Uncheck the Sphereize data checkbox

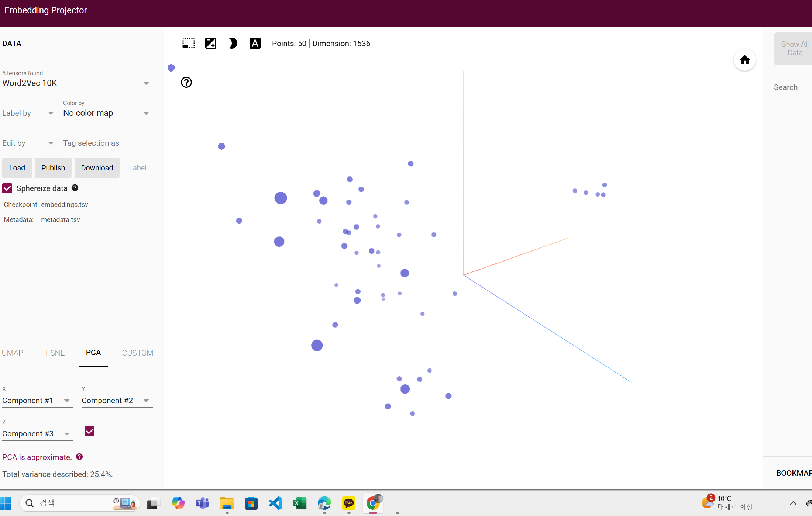[7, 188]
